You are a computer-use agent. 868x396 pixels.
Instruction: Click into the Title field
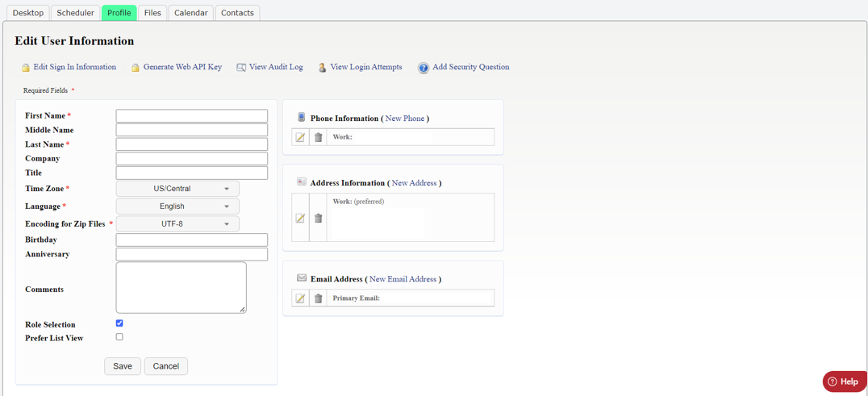tap(191, 173)
